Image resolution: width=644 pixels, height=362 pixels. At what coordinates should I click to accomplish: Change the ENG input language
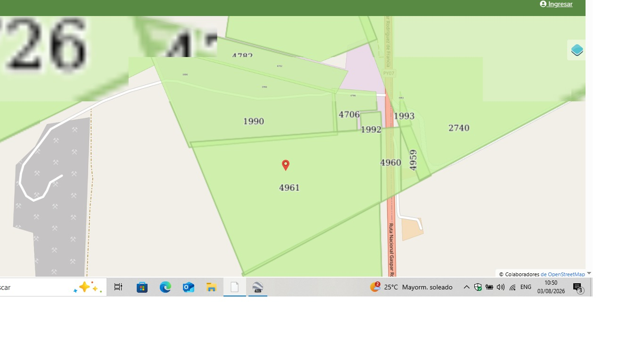pyautogui.click(x=526, y=287)
